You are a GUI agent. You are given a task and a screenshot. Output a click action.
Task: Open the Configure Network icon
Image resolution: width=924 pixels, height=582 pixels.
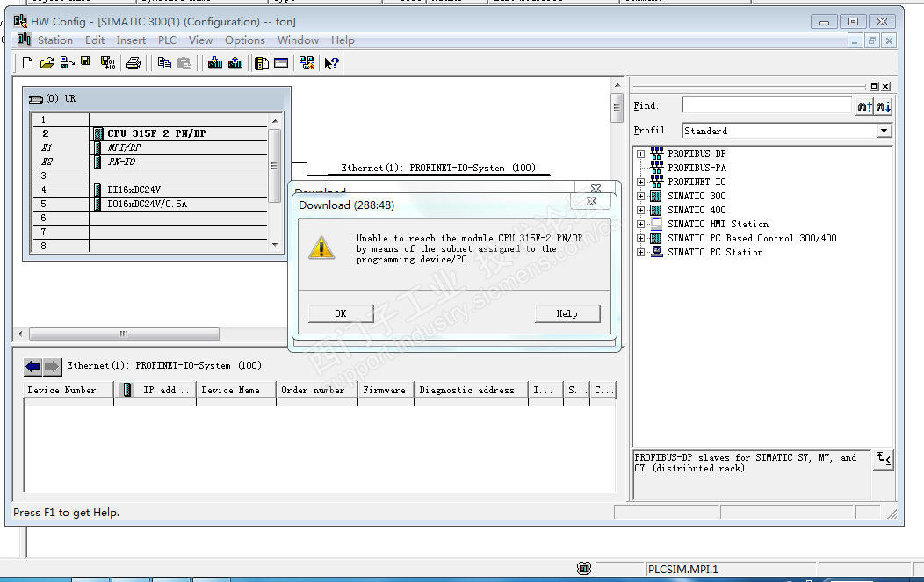(307, 63)
